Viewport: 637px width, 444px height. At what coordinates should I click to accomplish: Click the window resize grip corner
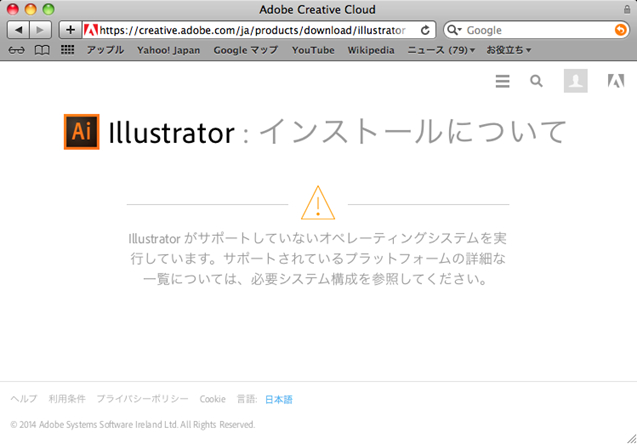(632, 439)
